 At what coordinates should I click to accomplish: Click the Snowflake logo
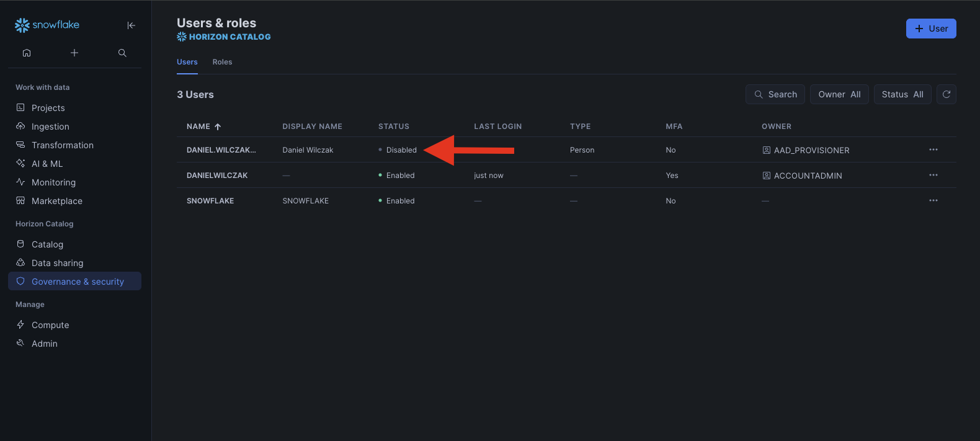[47, 25]
